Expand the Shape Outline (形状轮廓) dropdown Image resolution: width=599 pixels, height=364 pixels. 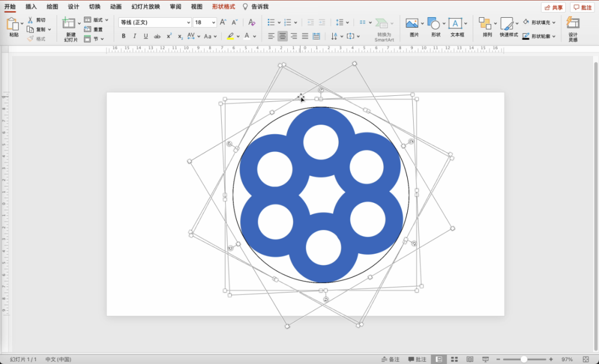[x=554, y=36]
